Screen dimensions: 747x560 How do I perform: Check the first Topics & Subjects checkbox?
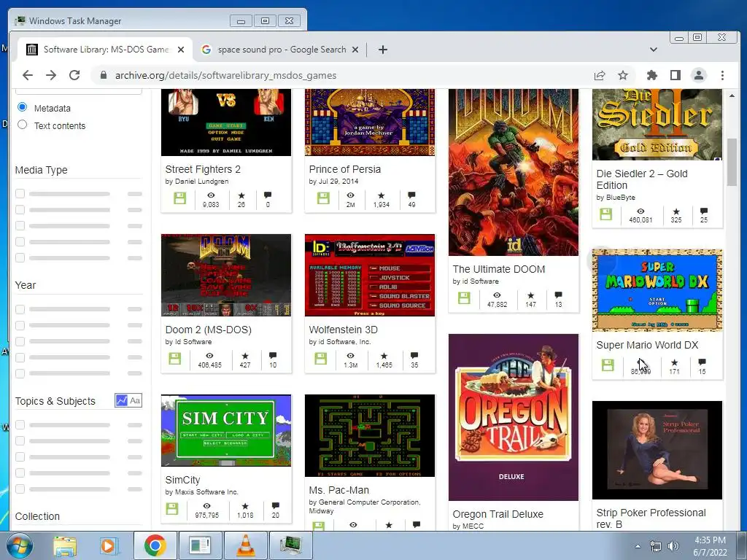click(x=20, y=424)
